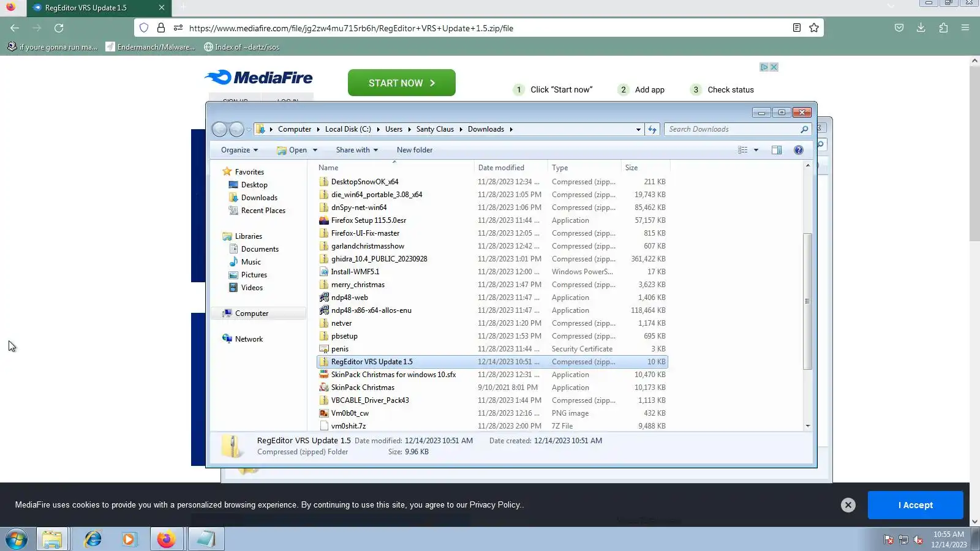Open the Share with dropdown

357,150
